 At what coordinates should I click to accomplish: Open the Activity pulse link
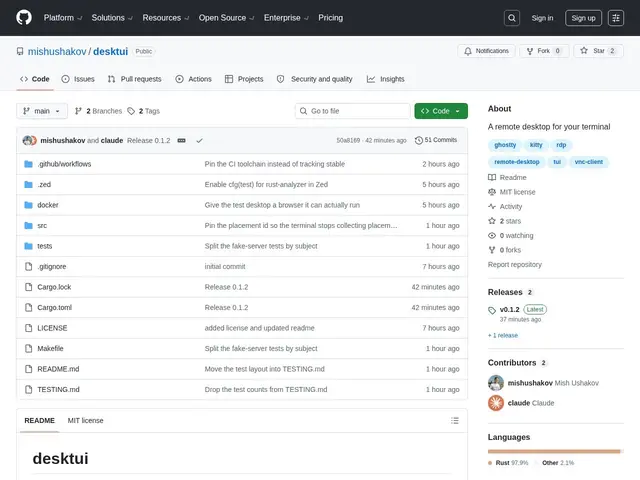click(505, 207)
